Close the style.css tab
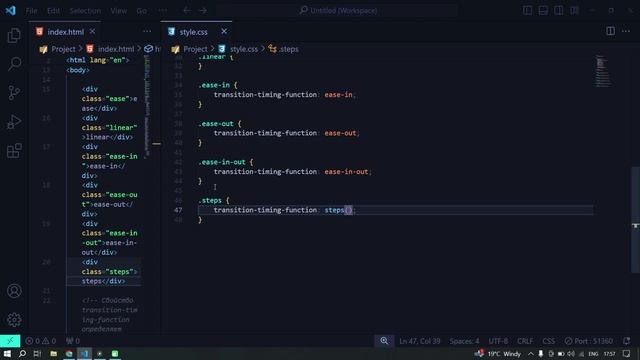The height and width of the screenshot is (360, 640). tap(224, 31)
